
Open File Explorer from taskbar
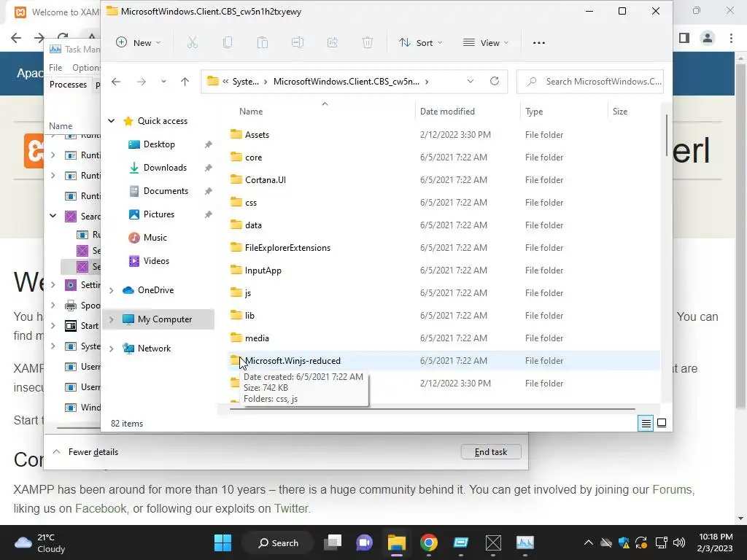396,542
